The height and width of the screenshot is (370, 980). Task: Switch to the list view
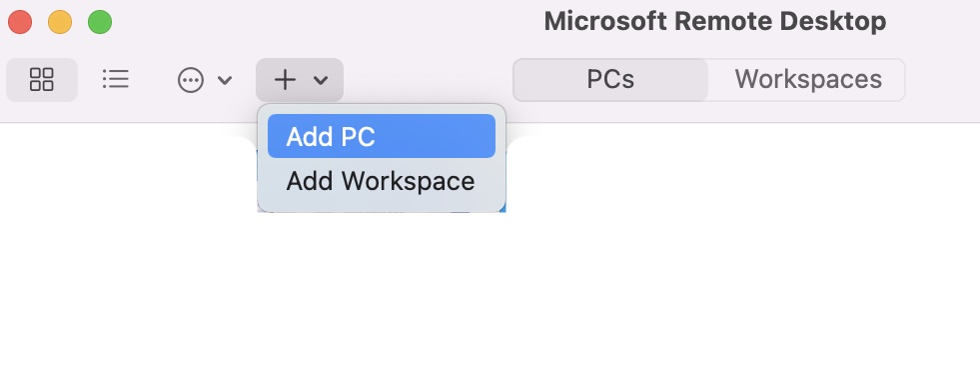pyautogui.click(x=116, y=80)
